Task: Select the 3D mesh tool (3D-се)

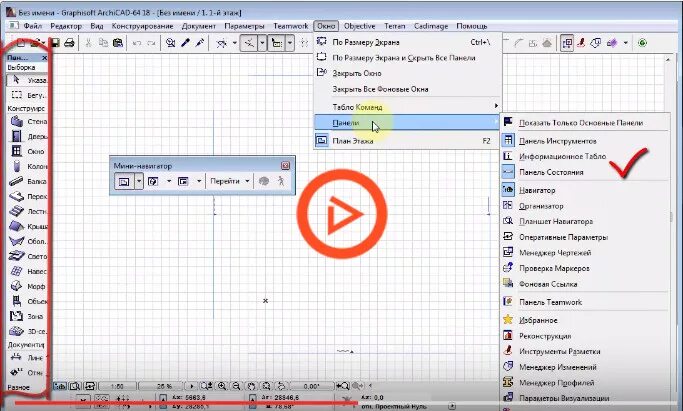Action: click(28, 331)
